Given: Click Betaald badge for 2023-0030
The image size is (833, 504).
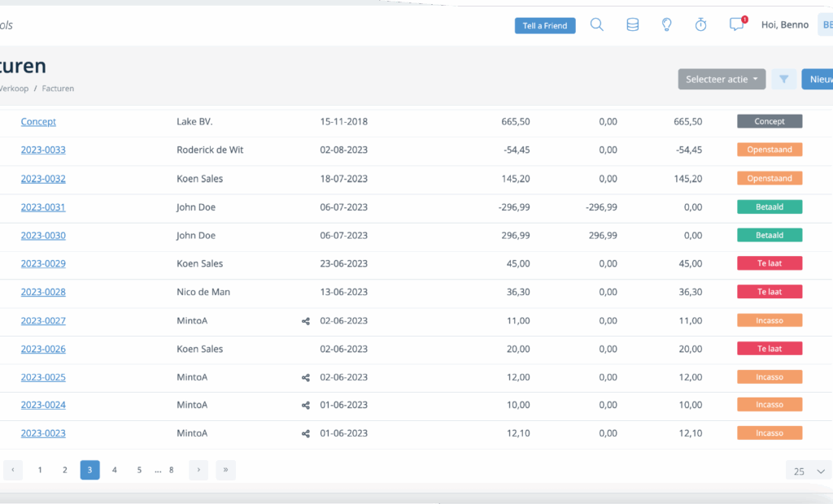Looking at the screenshot, I should (x=770, y=235).
